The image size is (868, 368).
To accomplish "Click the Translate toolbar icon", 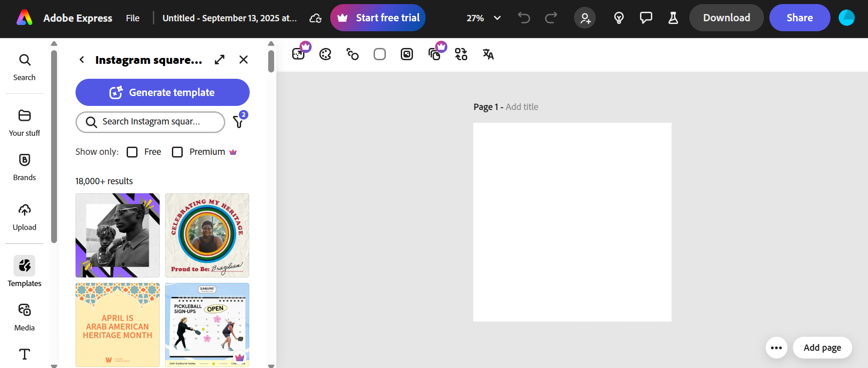I will [x=489, y=54].
